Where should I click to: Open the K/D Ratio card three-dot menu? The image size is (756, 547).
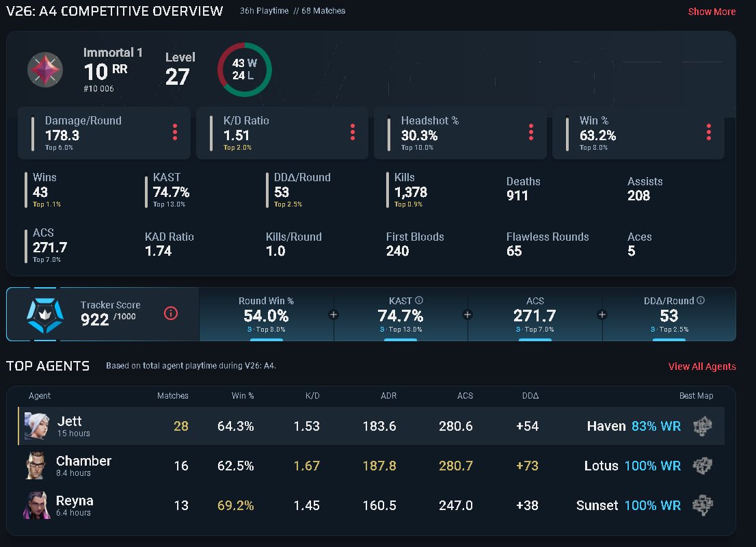(x=353, y=132)
